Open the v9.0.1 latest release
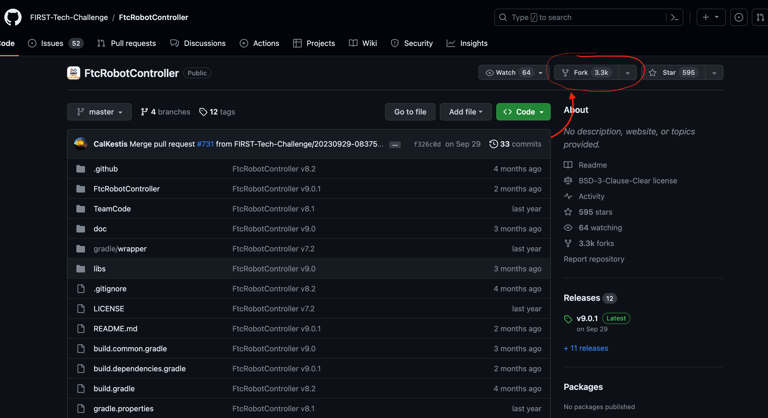Viewport: 768px width, 418px height. click(x=587, y=319)
